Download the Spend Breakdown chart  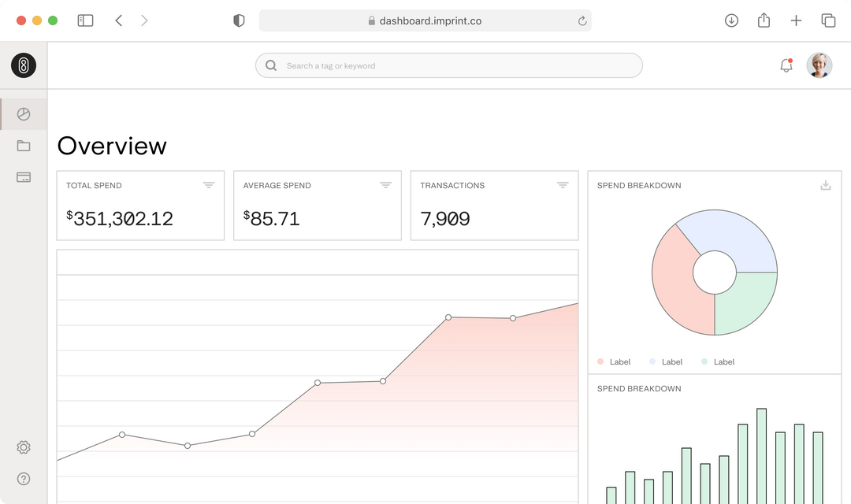point(826,185)
